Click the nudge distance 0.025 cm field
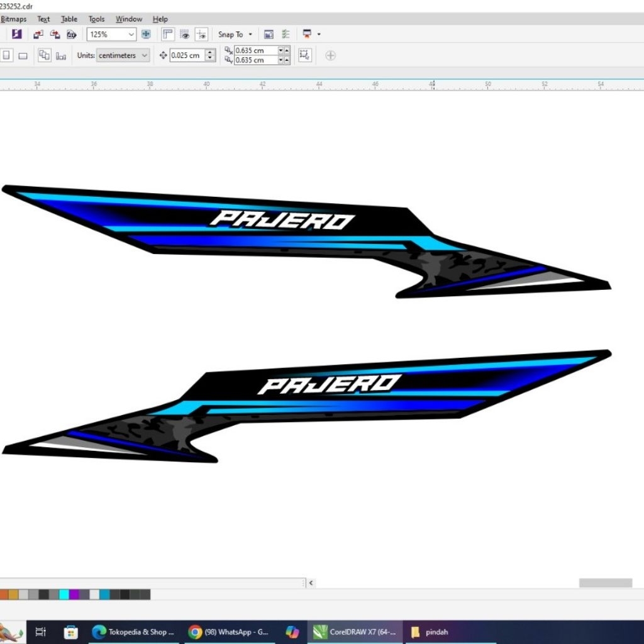Screen dimensions: 644x644 coord(187,55)
